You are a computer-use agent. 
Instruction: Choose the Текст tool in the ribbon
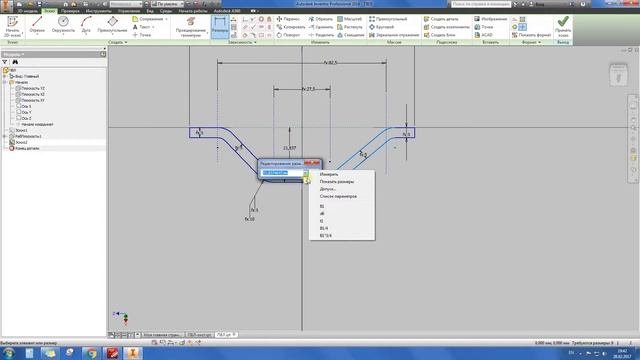point(142,27)
